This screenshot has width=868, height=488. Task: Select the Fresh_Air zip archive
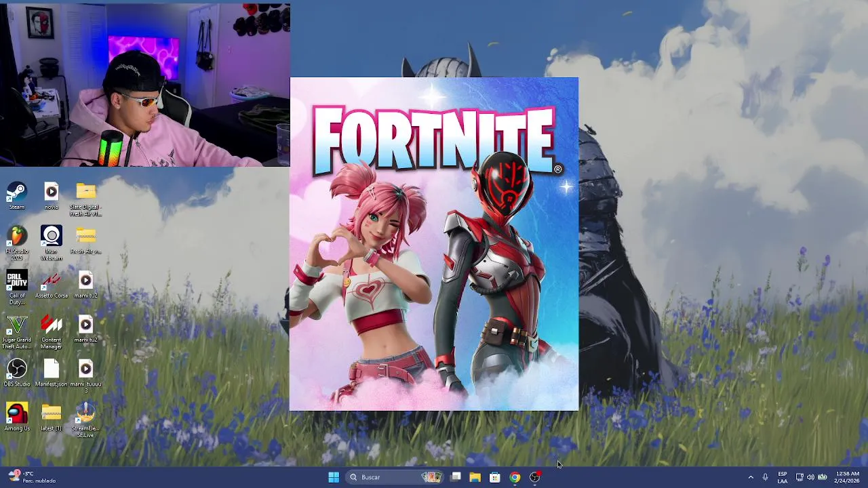(x=85, y=240)
